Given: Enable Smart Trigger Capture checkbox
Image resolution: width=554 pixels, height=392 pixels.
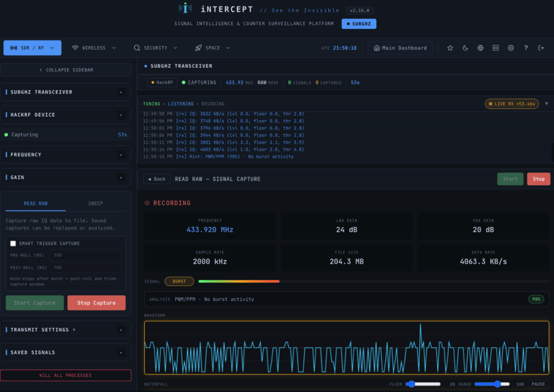Looking at the screenshot, I should point(13,243).
